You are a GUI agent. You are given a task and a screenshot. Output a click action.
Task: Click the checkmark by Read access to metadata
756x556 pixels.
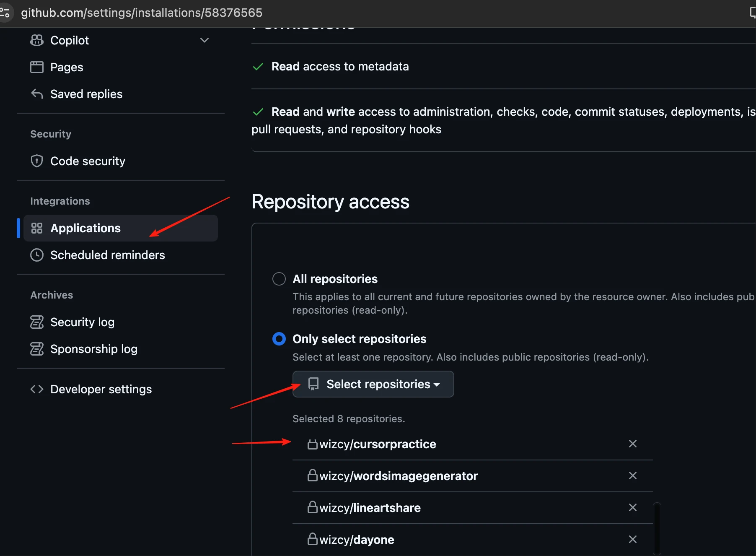258,67
